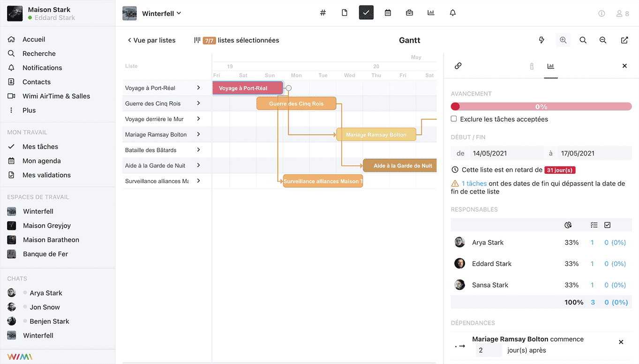
Task: Switch to the link tab in side panel
Action: pyautogui.click(x=458, y=66)
